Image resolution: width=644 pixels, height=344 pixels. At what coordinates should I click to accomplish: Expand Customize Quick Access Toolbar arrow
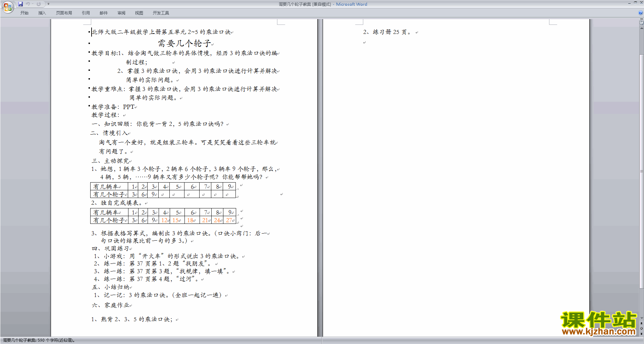[x=48, y=4]
